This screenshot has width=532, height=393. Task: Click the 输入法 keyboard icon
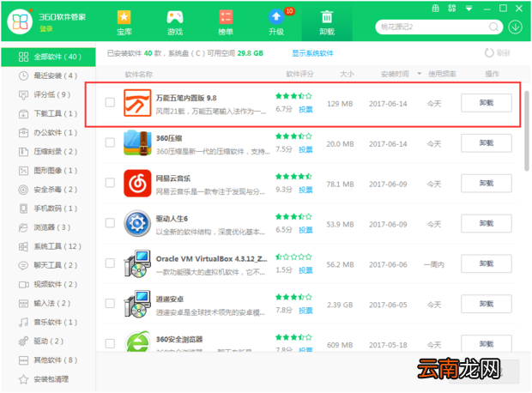point(23,304)
